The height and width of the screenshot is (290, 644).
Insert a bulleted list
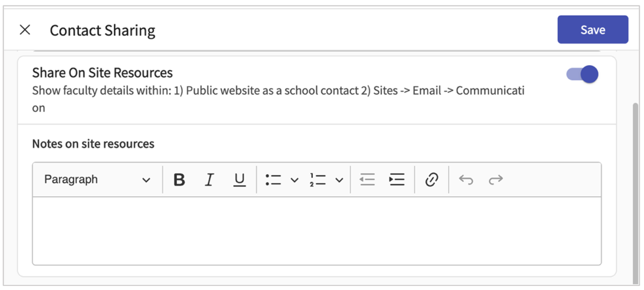273,179
